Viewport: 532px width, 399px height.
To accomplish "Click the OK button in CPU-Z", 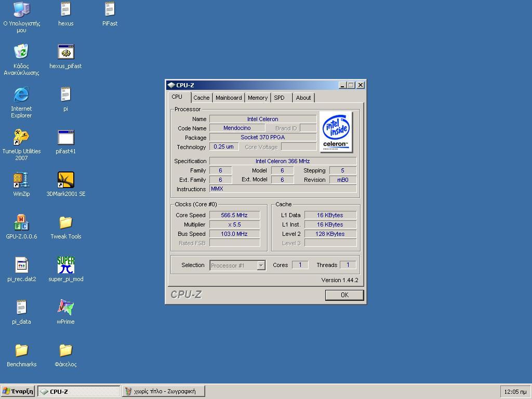I will [x=344, y=295].
